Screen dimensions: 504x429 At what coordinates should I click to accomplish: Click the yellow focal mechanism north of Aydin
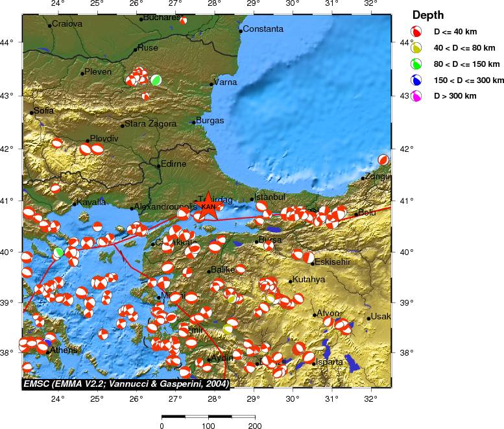pos(228,329)
